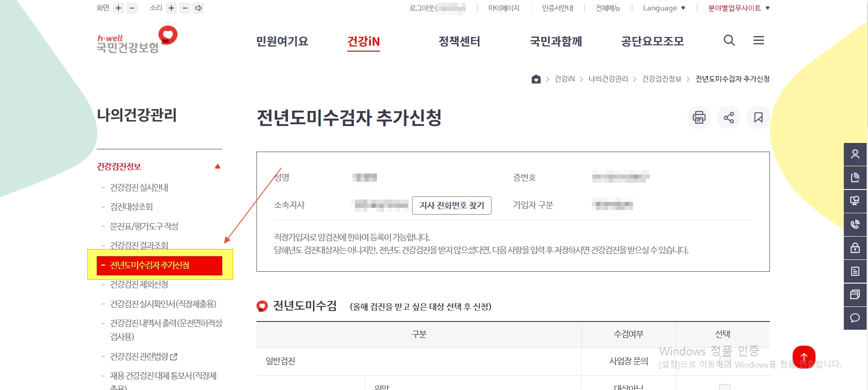
Task: Open the 인증서안내 link
Action: coord(557,8)
